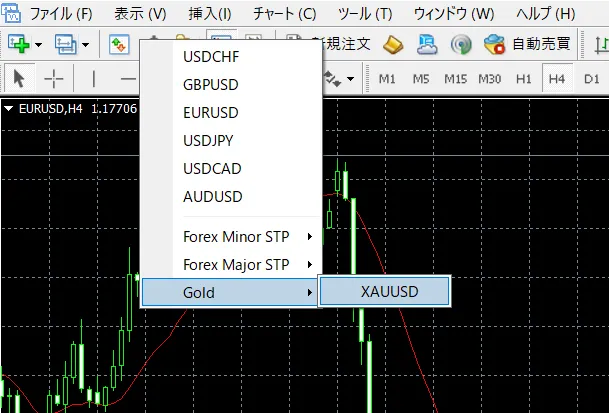Open the new chart dropdown arrow
Image resolution: width=609 pixels, height=413 pixels.
click(x=38, y=44)
